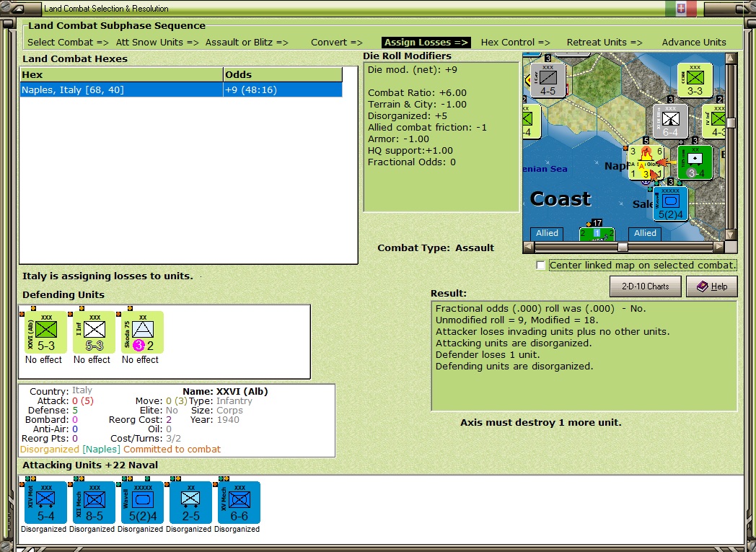Open the Help button
Screen dimensions: 756x552
pos(712,286)
